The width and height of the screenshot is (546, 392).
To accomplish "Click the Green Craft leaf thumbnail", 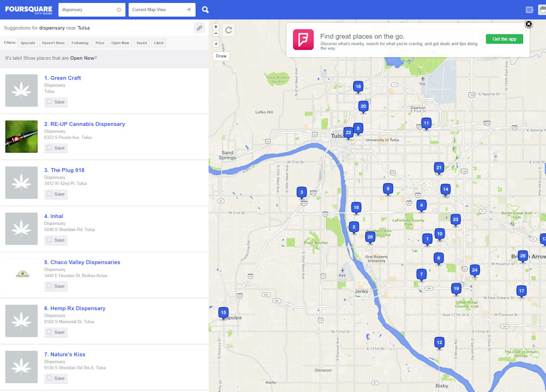I will pos(21,90).
